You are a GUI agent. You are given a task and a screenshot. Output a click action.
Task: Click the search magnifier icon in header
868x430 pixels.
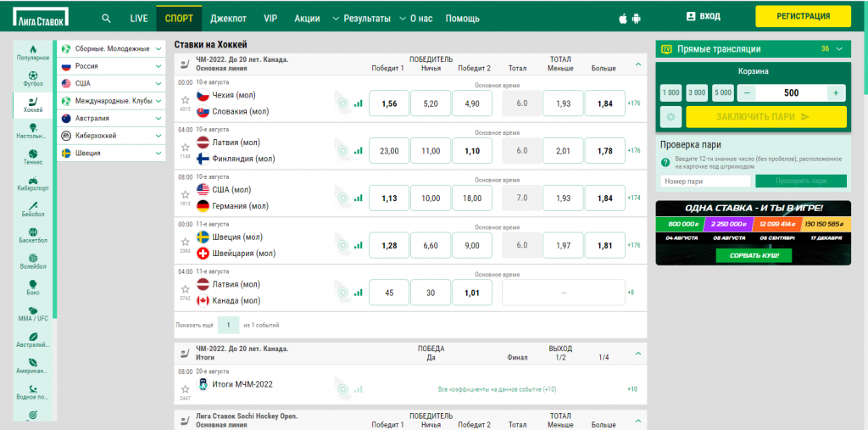tap(106, 18)
